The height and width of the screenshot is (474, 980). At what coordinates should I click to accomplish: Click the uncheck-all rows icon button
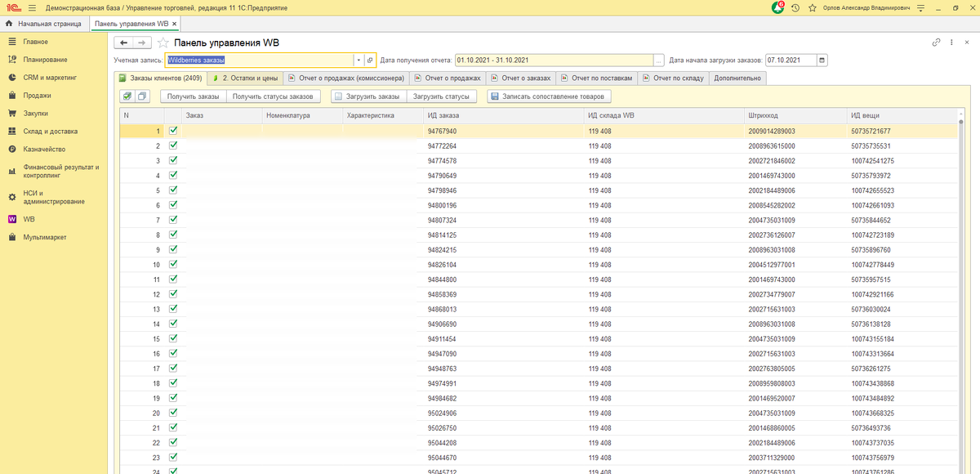(142, 96)
